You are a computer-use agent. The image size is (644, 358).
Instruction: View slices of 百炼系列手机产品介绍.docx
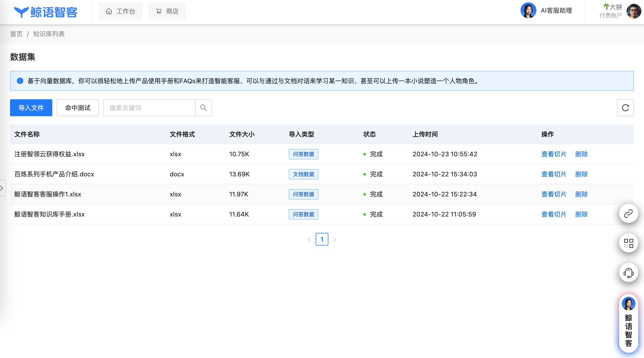[554, 174]
